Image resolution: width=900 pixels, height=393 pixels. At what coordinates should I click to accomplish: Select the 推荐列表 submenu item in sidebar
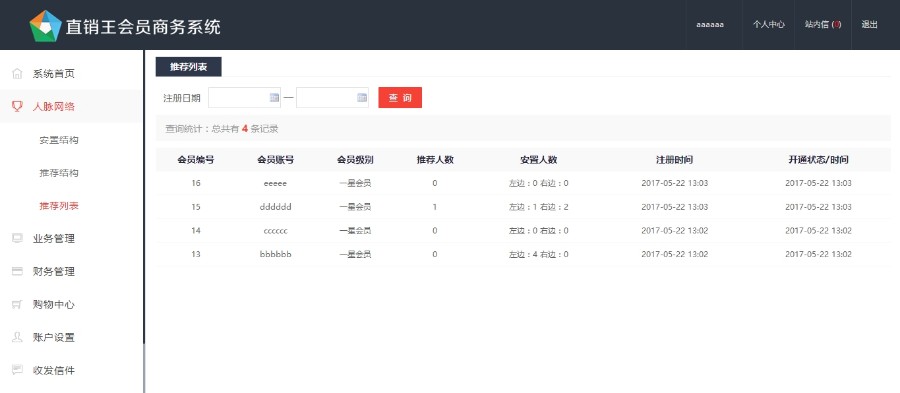pyautogui.click(x=59, y=205)
